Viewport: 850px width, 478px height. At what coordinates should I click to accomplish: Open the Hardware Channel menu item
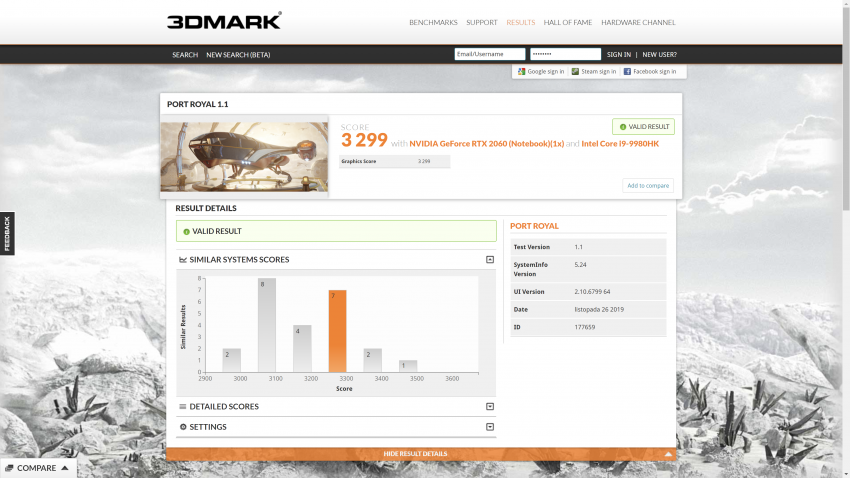(638, 22)
